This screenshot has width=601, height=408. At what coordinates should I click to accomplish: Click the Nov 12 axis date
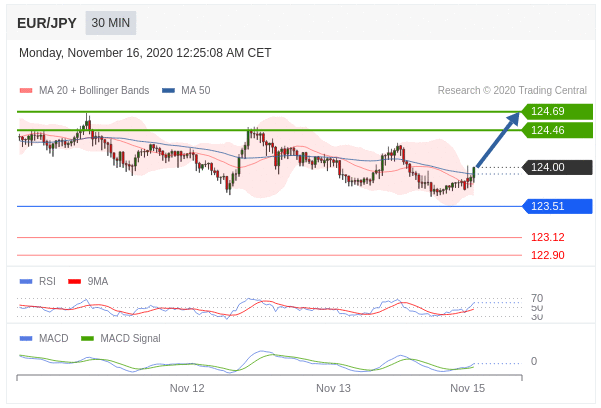pos(187,388)
